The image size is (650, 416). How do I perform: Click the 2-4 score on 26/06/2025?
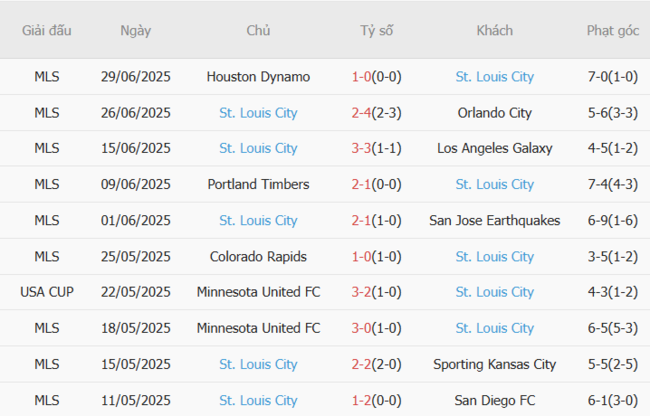[x=361, y=112]
